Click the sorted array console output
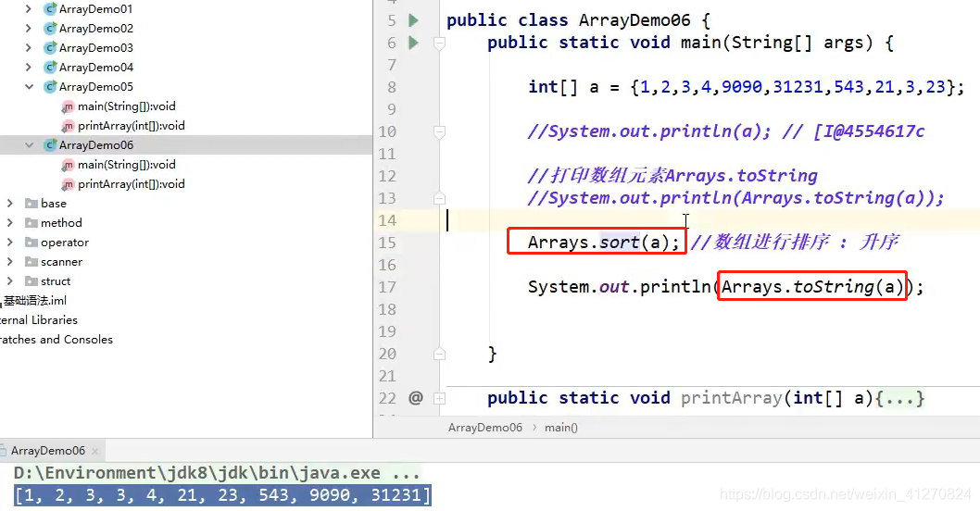 click(x=222, y=495)
